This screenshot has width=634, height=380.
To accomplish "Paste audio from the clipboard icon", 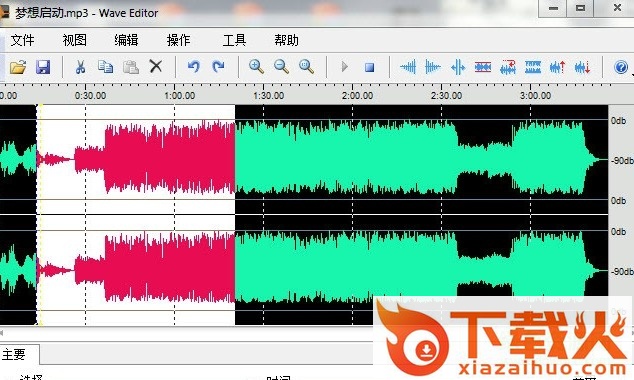I will [131, 67].
